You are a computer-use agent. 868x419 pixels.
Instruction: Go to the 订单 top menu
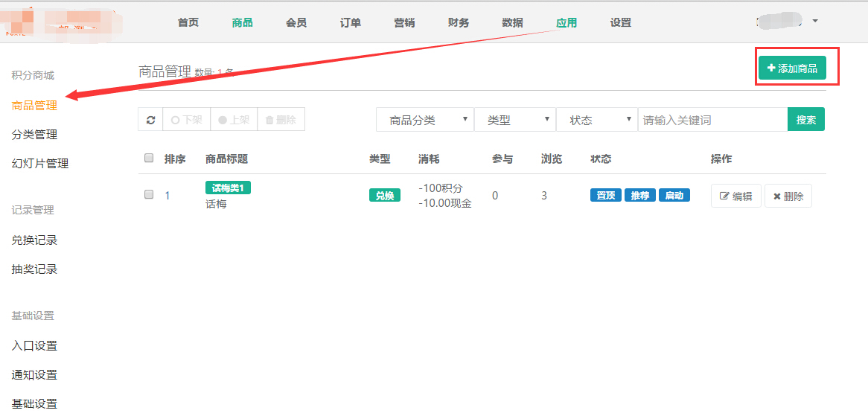(x=351, y=22)
